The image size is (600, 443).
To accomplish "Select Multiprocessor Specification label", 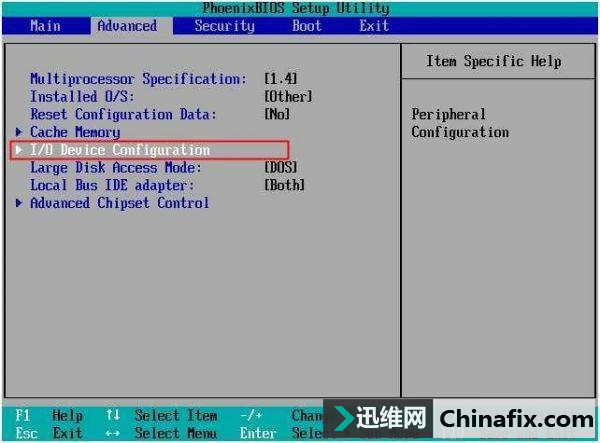I will point(138,79).
